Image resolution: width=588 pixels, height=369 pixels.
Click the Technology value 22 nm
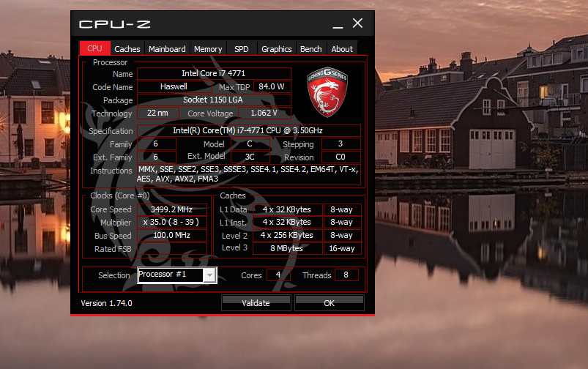pos(157,113)
